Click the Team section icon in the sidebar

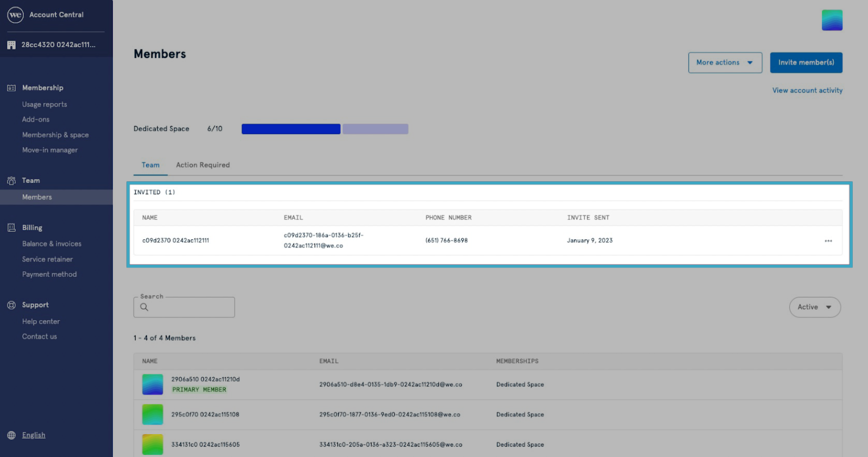(x=11, y=181)
